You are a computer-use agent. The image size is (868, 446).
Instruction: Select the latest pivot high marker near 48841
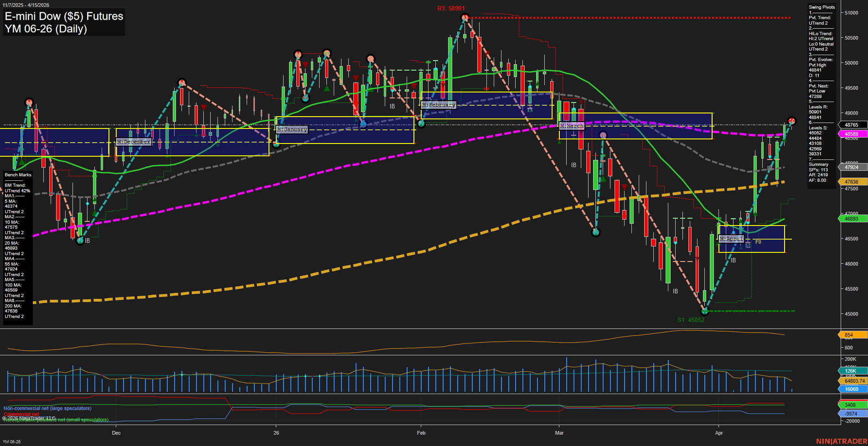pyautogui.click(x=791, y=121)
